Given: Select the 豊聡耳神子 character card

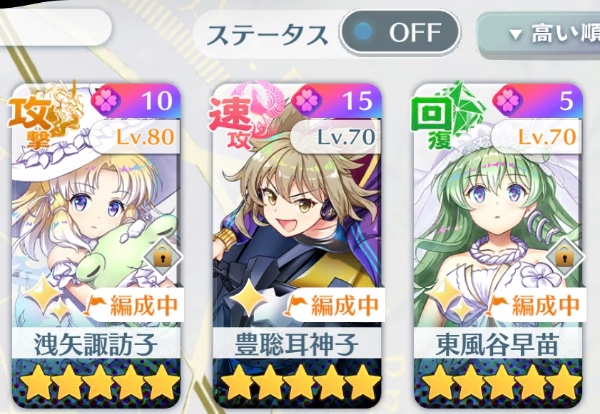Looking at the screenshot, I should [297, 246].
